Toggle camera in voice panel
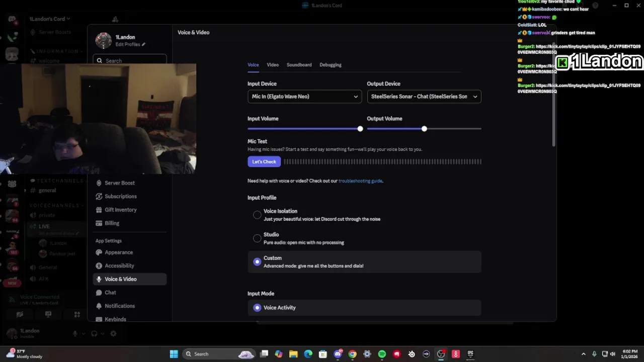 click(20, 314)
